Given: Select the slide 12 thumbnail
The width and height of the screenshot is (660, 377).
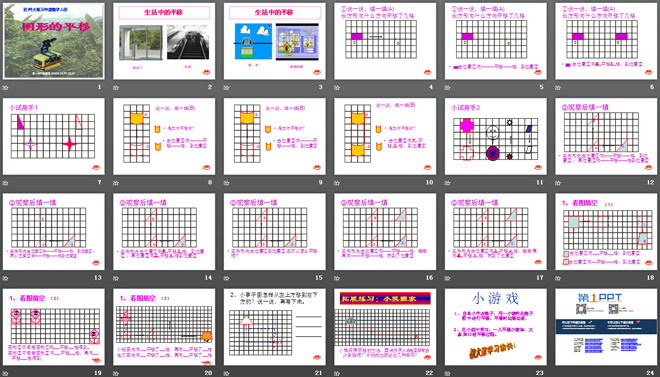Looking at the screenshot, I should [x=606, y=136].
